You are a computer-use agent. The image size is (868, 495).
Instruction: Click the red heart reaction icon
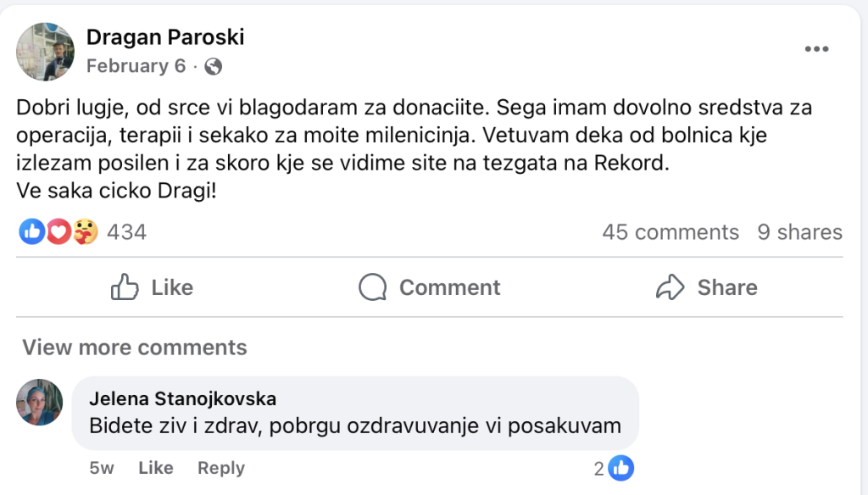58,231
